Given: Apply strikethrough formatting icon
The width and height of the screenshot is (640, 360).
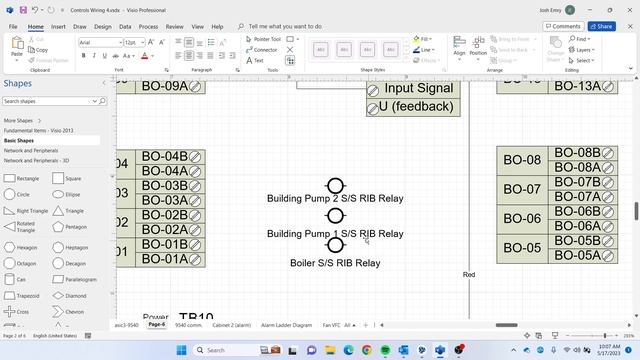Looking at the screenshot, I should (x=116, y=56).
